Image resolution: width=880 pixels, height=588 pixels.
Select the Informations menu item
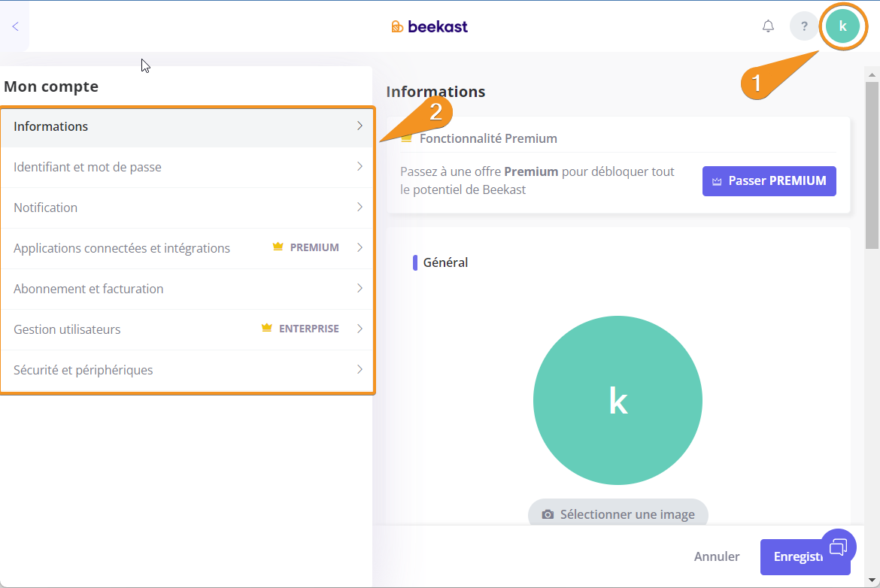pyautogui.click(x=187, y=127)
